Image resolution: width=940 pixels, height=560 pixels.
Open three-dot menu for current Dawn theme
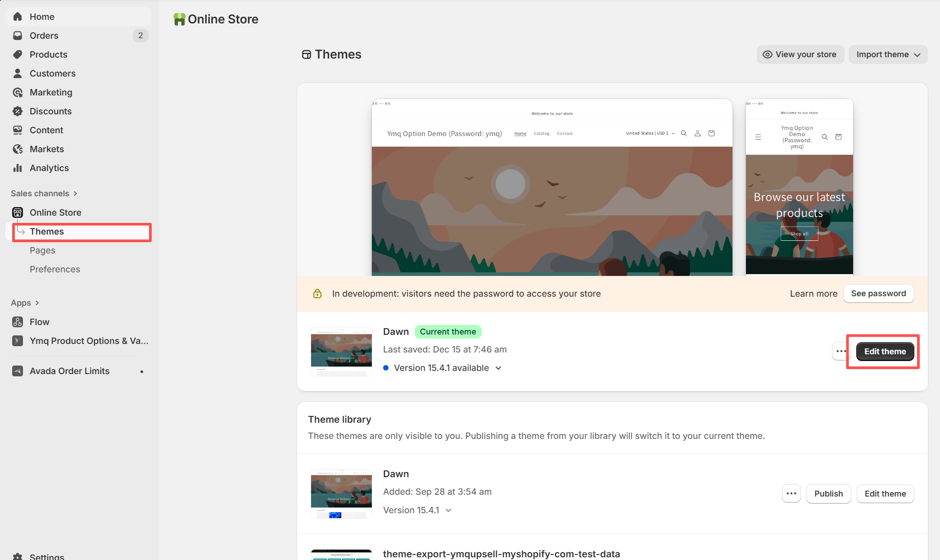pyautogui.click(x=840, y=351)
